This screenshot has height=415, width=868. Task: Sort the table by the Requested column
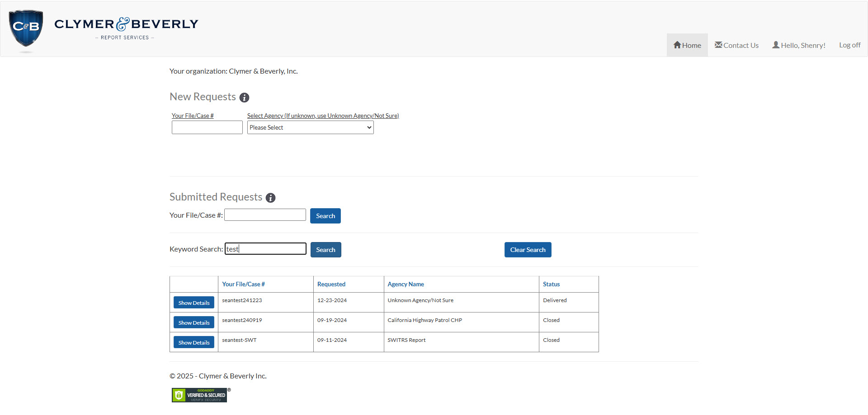pos(331,284)
